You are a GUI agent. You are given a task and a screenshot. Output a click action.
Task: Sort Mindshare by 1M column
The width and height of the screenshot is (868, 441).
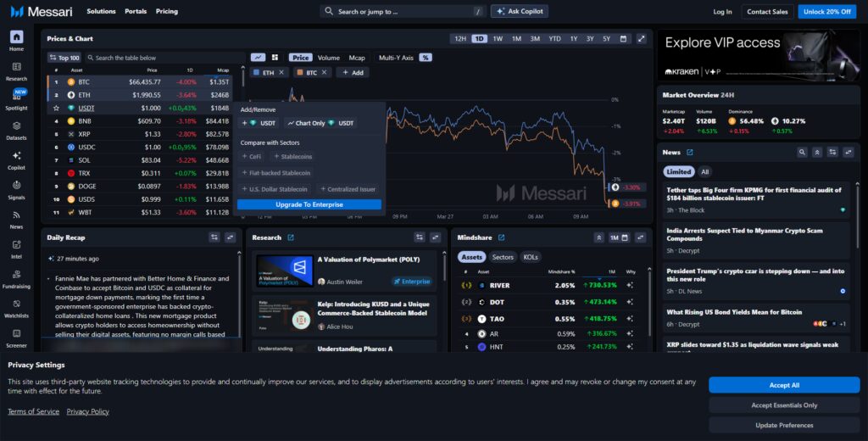tap(611, 272)
